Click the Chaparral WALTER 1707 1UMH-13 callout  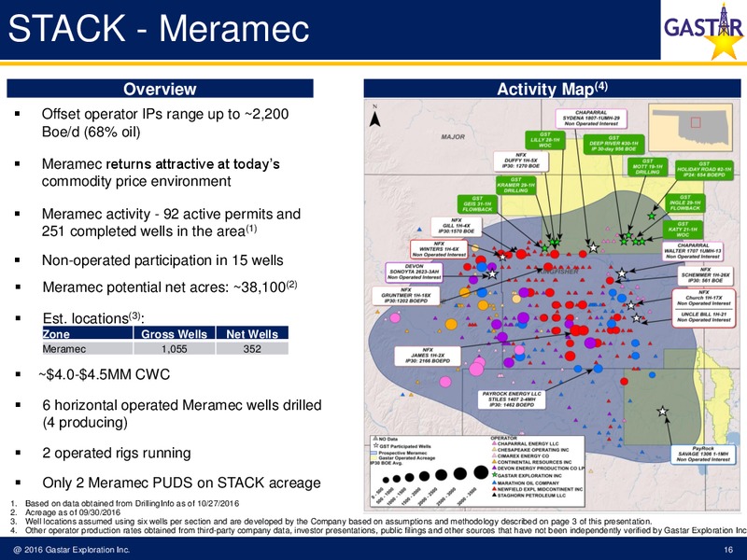(x=693, y=251)
